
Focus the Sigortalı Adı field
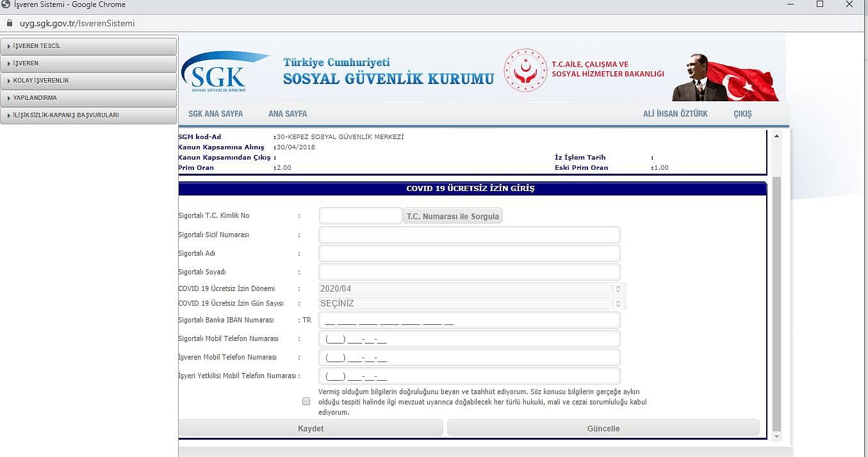click(470, 253)
